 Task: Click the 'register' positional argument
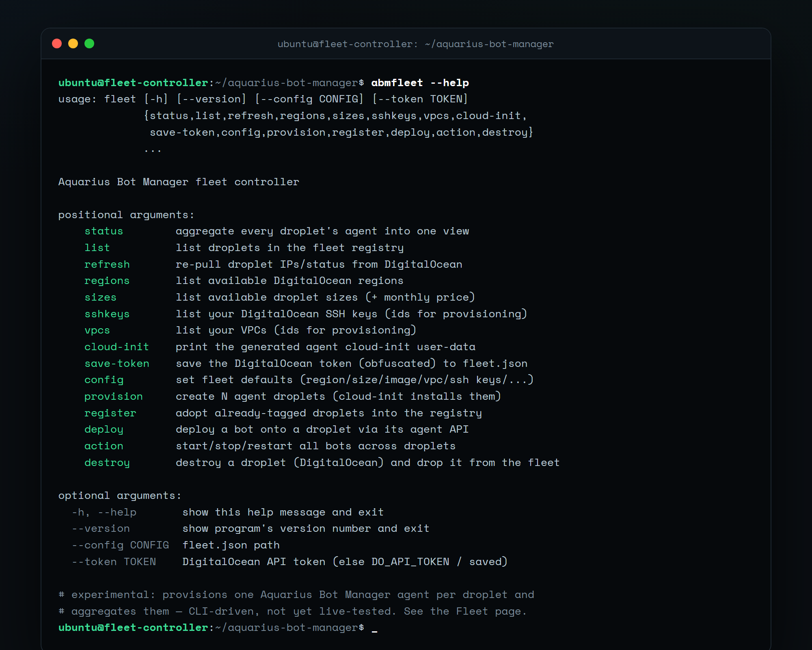coord(110,413)
